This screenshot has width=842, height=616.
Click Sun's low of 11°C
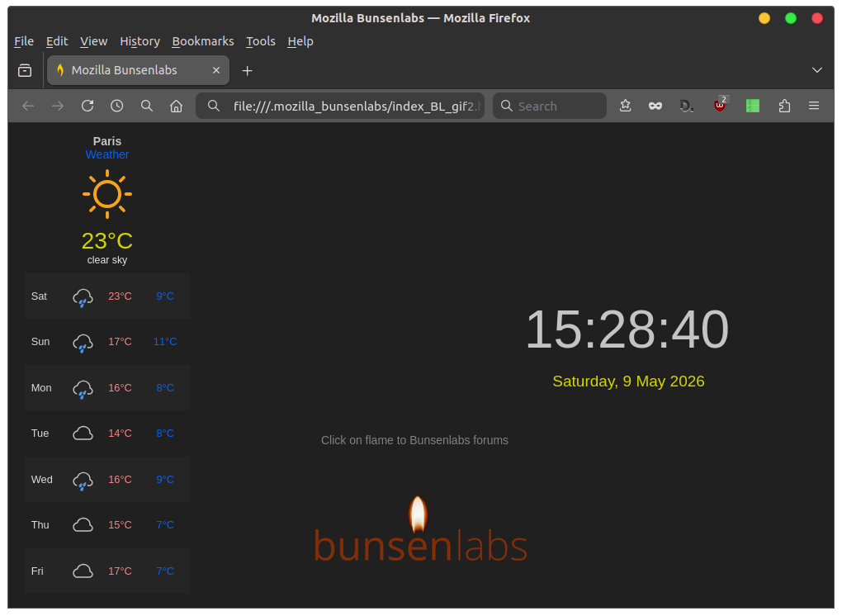(x=165, y=342)
